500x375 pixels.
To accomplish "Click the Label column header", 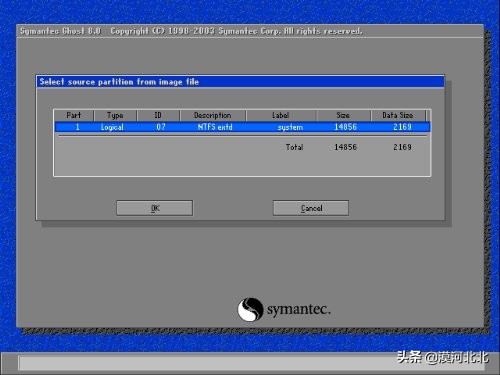I will pyautogui.click(x=281, y=115).
